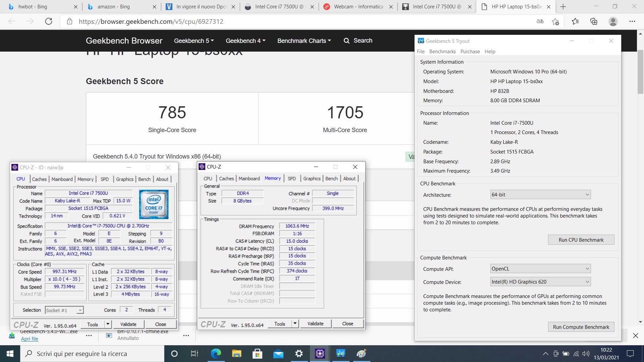644x362 pixels.
Task: Open the favorites list icon
Action: [x=575, y=21]
